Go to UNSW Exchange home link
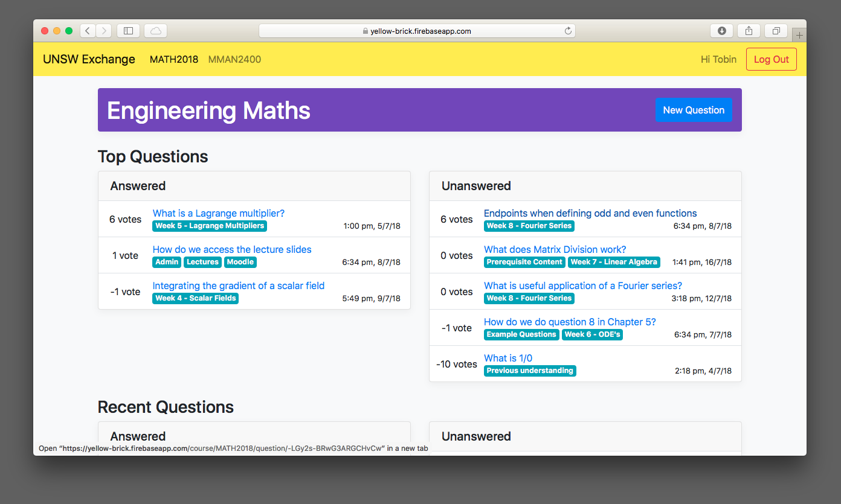The image size is (841, 504). pos(89,59)
